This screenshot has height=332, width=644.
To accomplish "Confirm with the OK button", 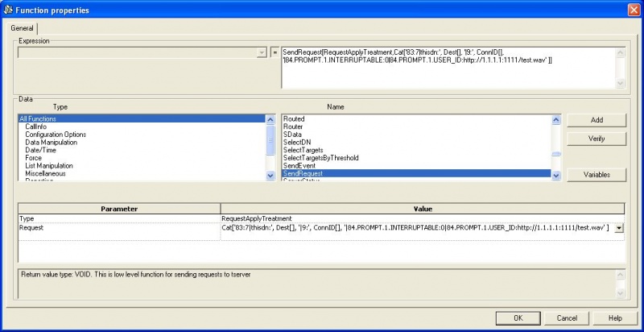I will tap(518, 317).
